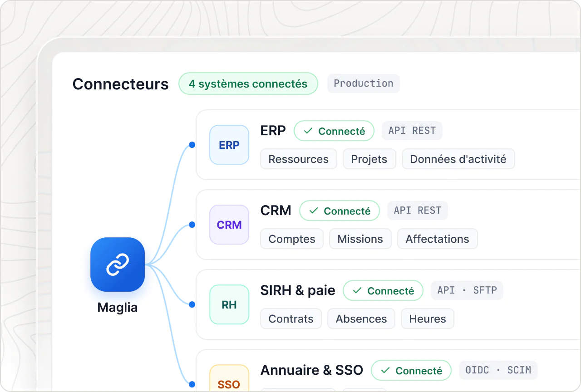Click the SIRH & paie title
The image size is (581, 392).
click(298, 290)
